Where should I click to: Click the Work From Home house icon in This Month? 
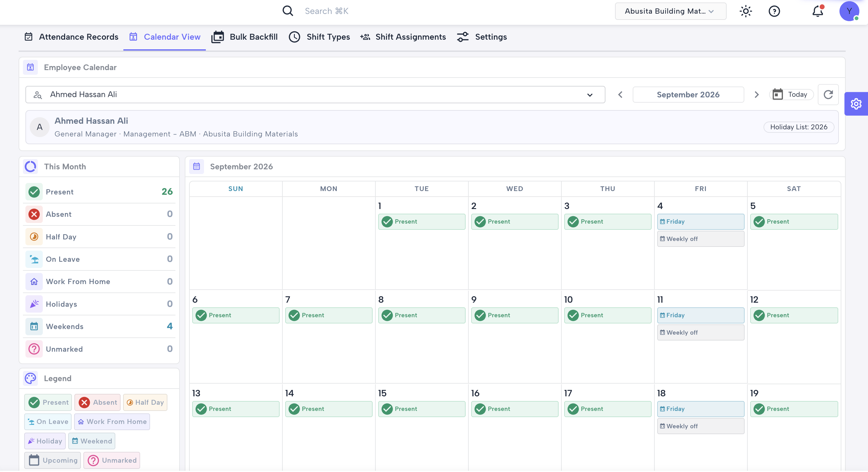click(x=34, y=282)
